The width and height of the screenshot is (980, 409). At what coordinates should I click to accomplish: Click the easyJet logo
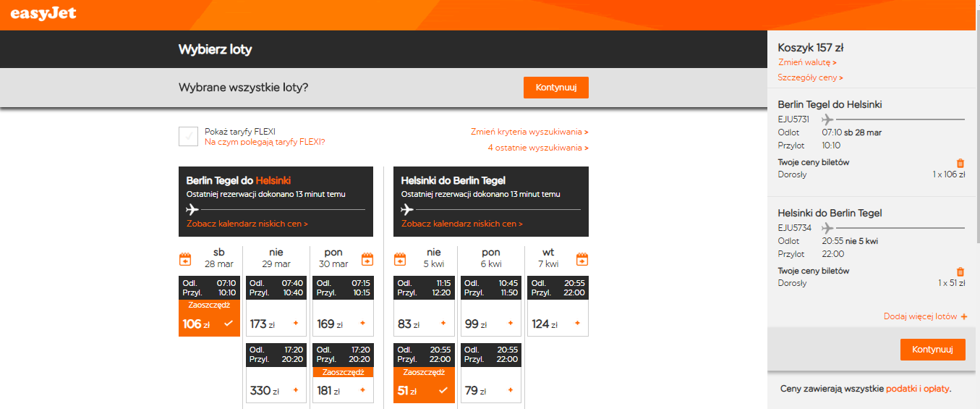pos(43,14)
